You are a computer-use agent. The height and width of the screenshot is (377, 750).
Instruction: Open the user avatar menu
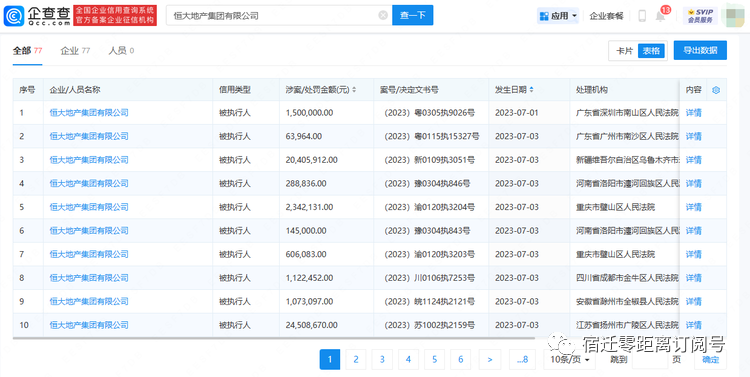736,15
